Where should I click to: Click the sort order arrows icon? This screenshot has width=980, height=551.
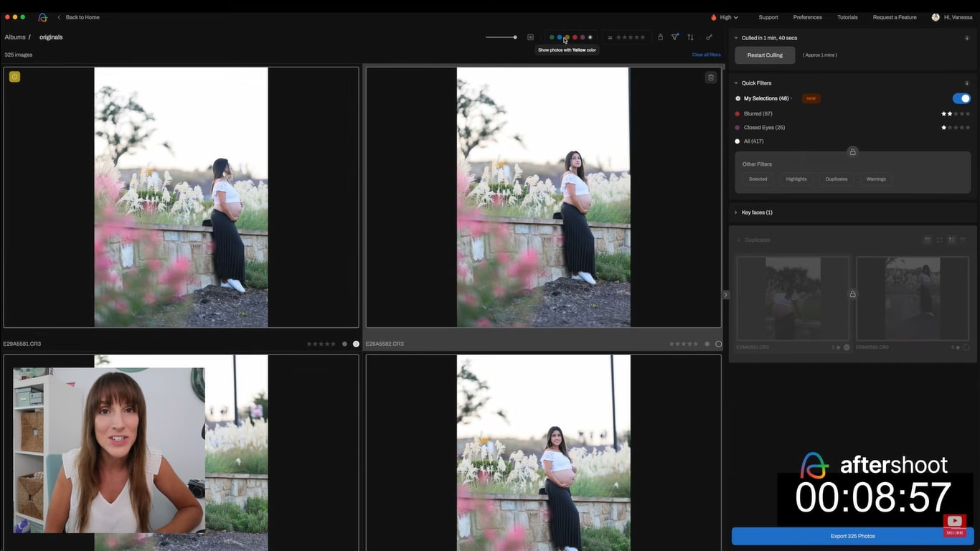[690, 37]
